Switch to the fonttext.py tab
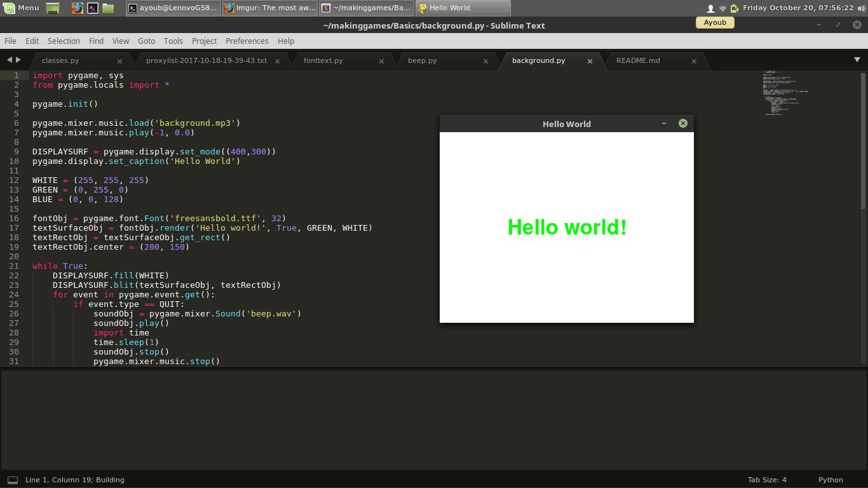The height and width of the screenshot is (488, 868). coord(323,60)
